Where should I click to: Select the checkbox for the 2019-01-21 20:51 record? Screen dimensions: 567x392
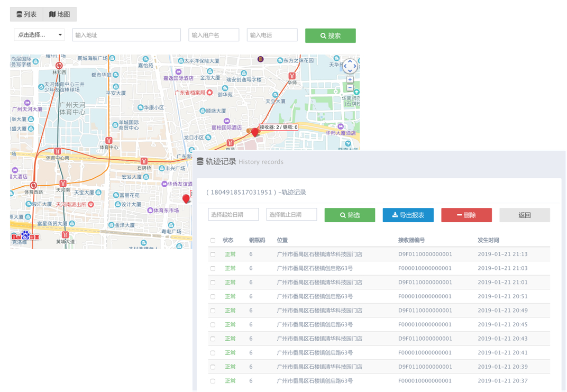[x=213, y=297]
